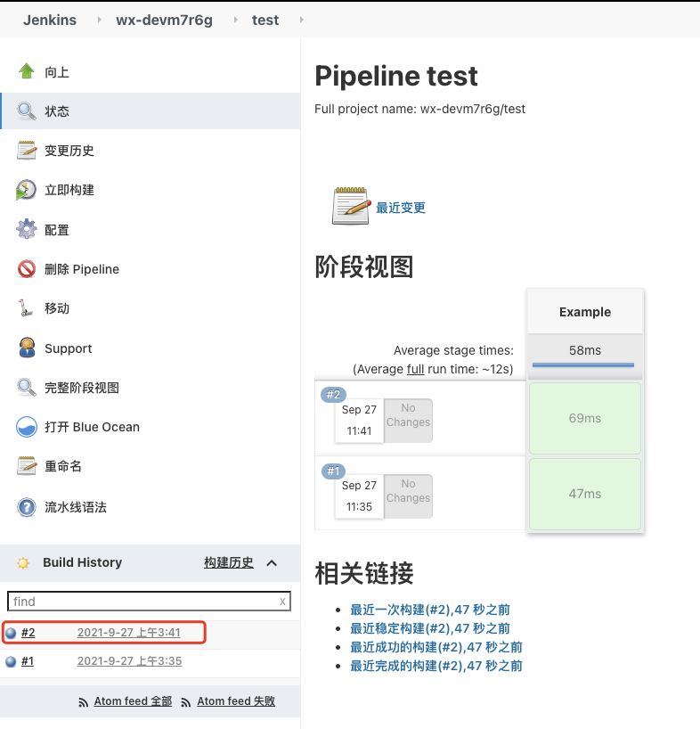Image resolution: width=700 pixels, height=729 pixels.
Task: Click the blue status ball next to build #2
Action: 12,633
